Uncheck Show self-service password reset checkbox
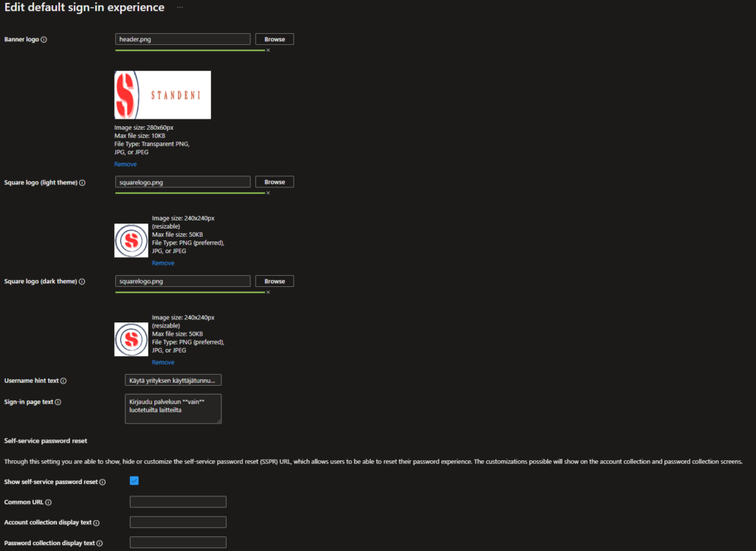This screenshot has height=551, width=756. (x=134, y=481)
